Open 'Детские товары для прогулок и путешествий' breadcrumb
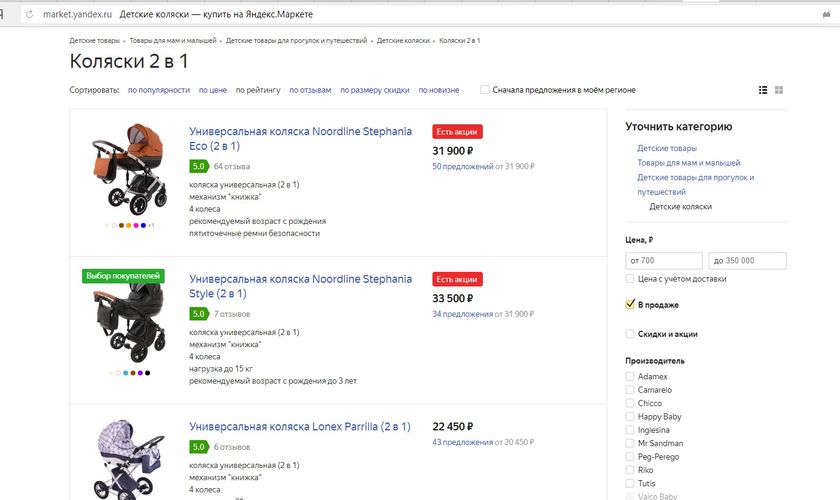This screenshot has height=500, width=840. (296, 41)
